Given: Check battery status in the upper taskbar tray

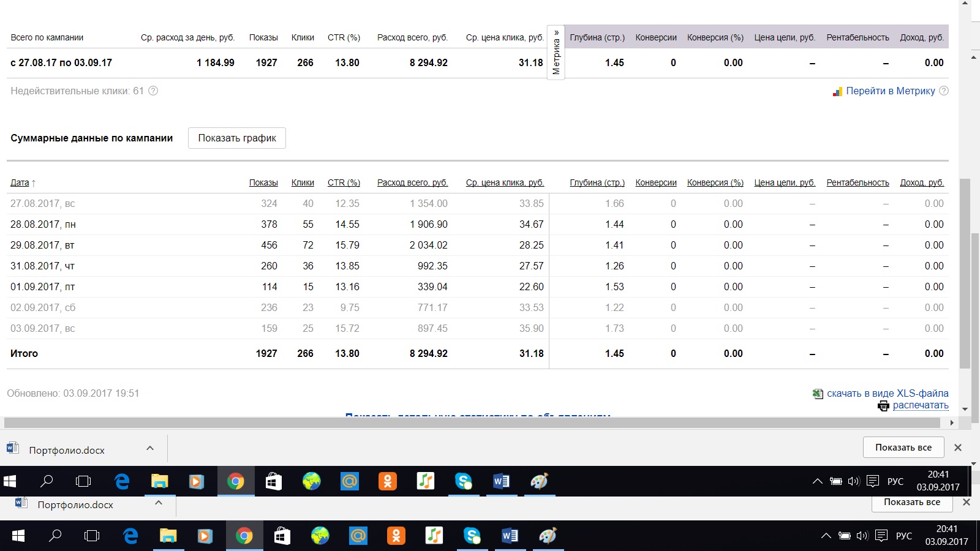Looking at the screenshot, I should (x=835, y=481).
